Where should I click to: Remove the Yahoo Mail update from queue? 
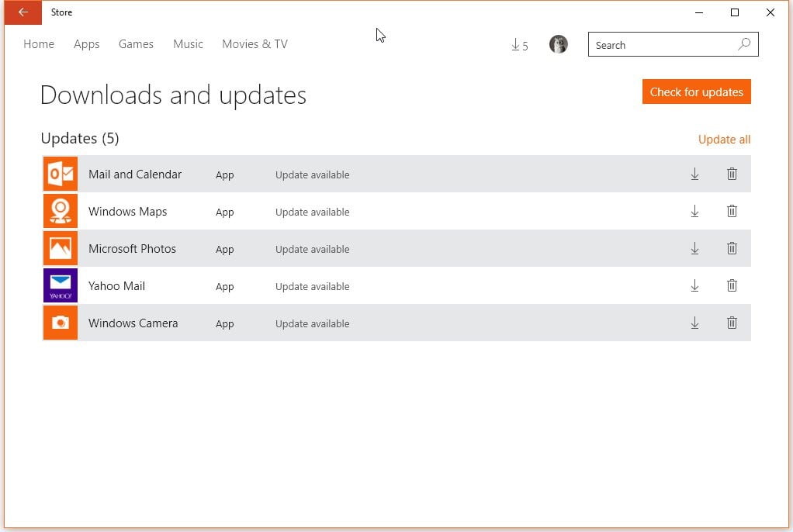click(732, 285)
